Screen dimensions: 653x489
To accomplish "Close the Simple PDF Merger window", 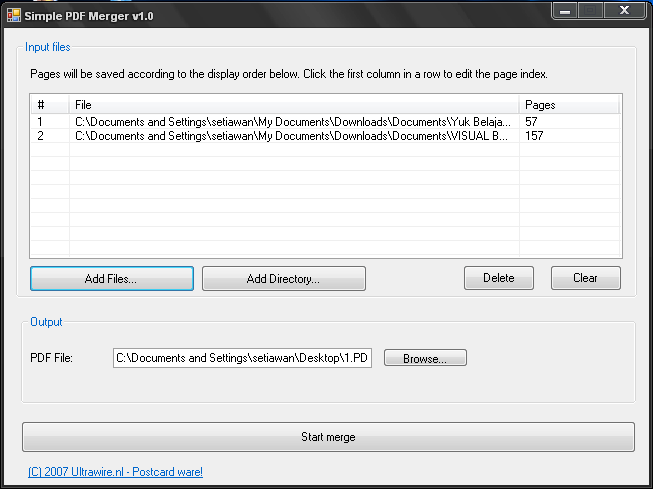I will (624, 10).
